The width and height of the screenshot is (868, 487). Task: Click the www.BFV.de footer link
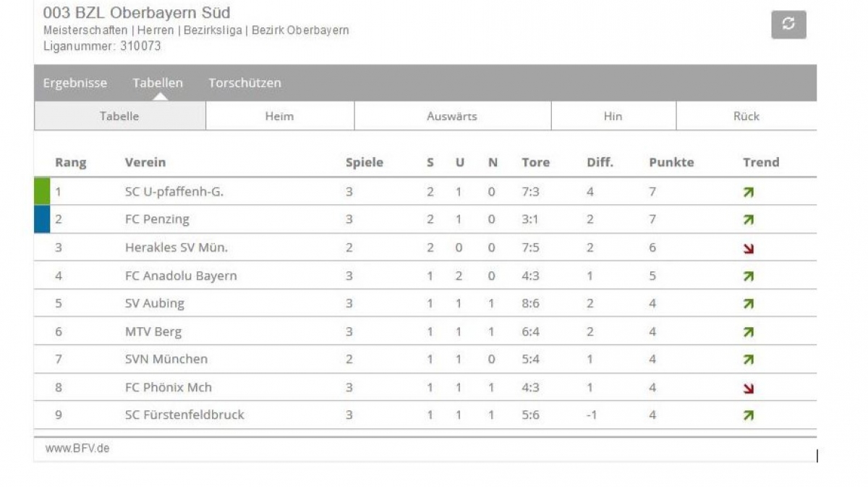pyautogui.click(x=77, y=449)
